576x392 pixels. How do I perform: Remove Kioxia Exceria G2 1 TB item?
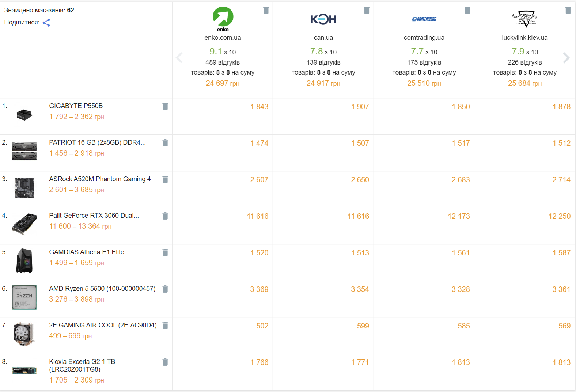click(x=165, y=362)
